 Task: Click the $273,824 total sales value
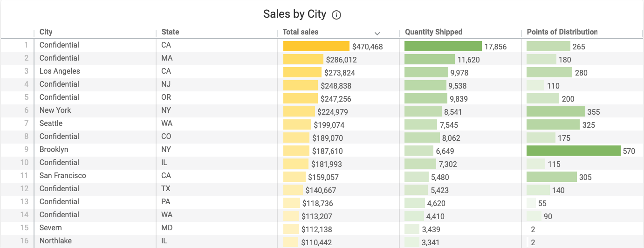(x=340, y=73)
